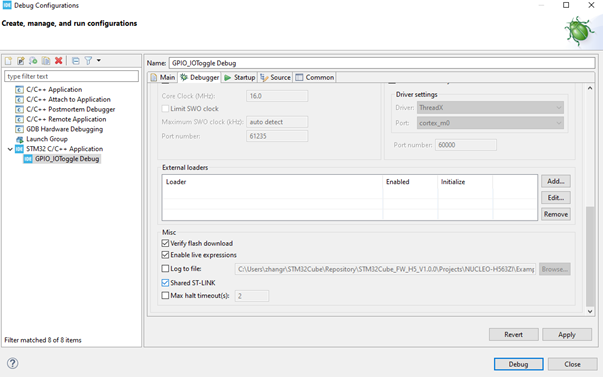Click the Initialize column header
The width and height of the screenshot is (603, 377).
pyautogui.click(x=465, y=182)
